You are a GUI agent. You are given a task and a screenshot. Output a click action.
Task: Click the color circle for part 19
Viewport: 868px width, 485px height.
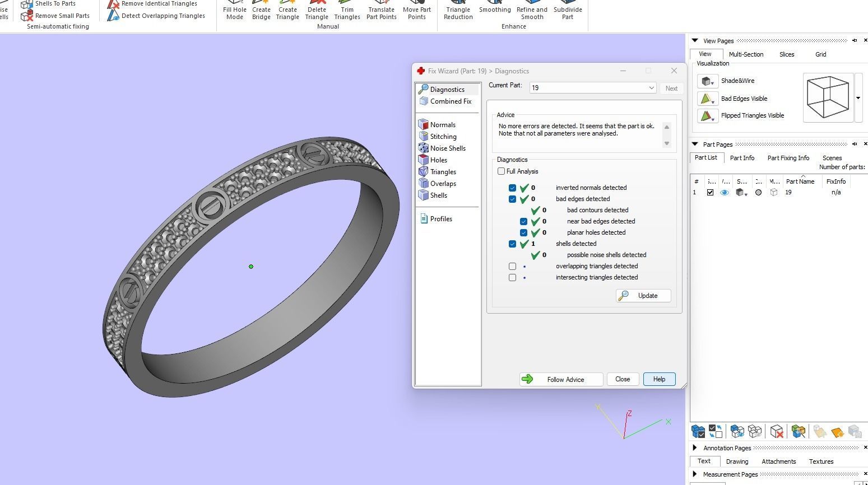758,193
